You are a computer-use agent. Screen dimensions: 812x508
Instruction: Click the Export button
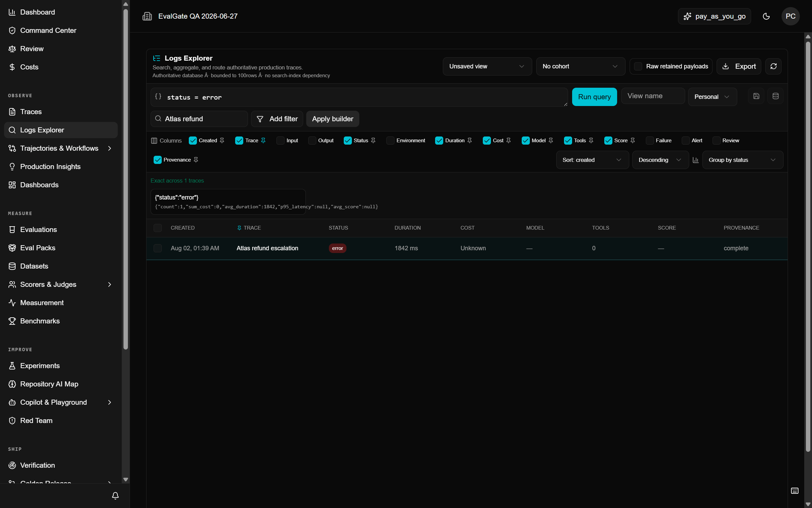pos(739,66)
